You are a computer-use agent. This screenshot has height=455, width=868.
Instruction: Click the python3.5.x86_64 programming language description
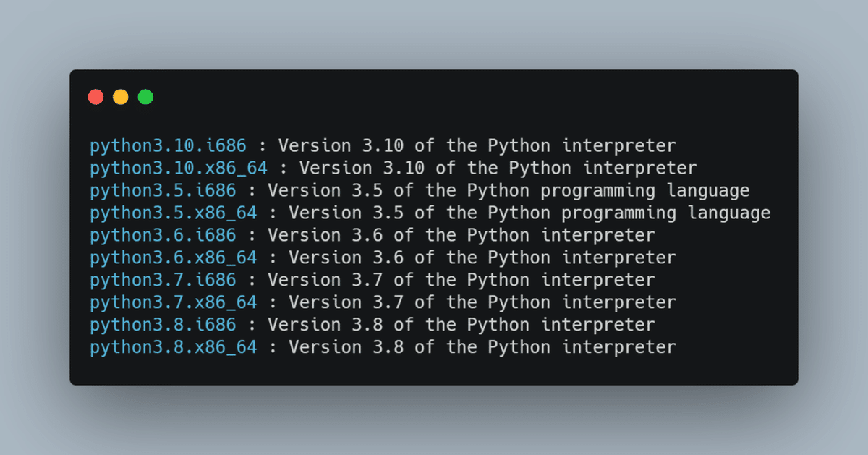click(x=529, y=213)
